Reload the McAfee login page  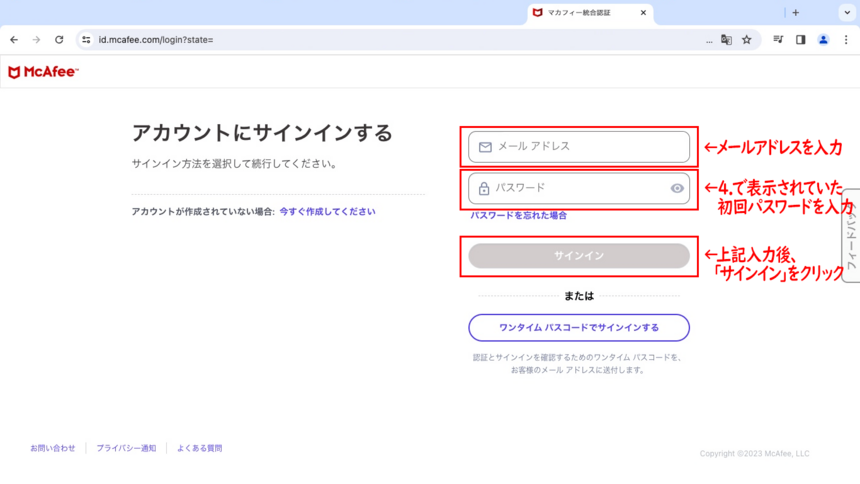(59, 40)
